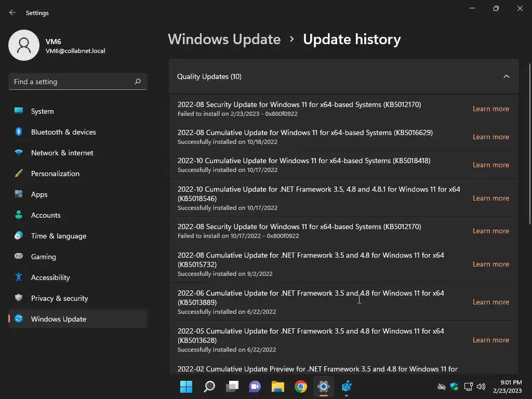This screenshot has width=532, height=399.
Task: Click the volume speaker tray icon
Action: click(x=481, y=387)
